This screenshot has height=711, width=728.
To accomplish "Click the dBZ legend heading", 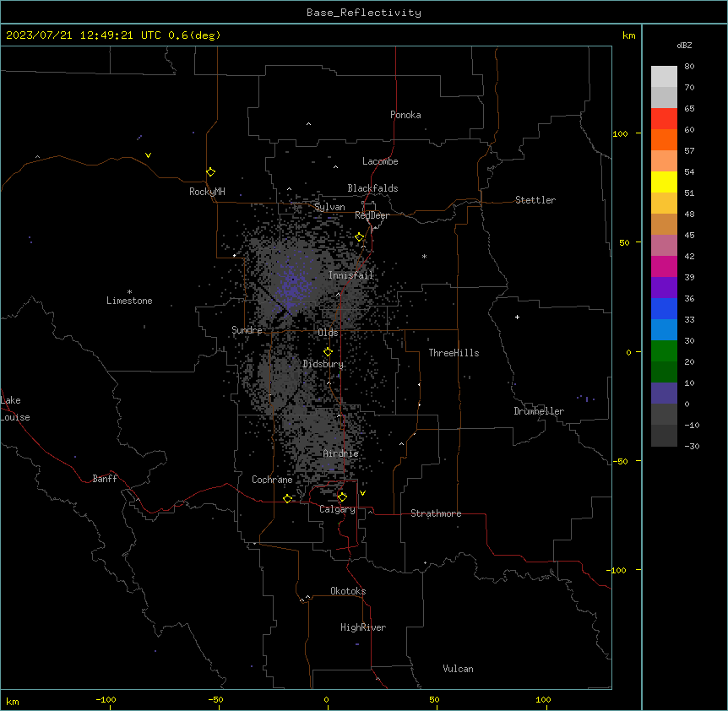I will tap(684, 46).
